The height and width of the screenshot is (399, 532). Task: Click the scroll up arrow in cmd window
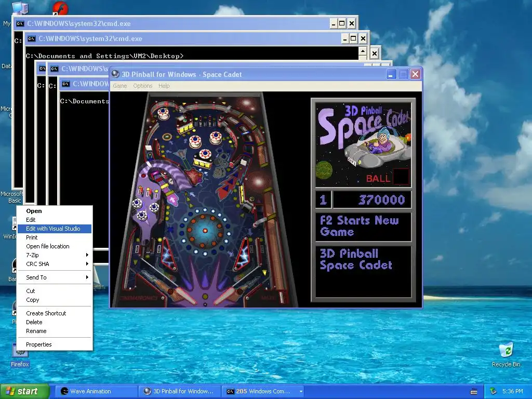[363, 51]
